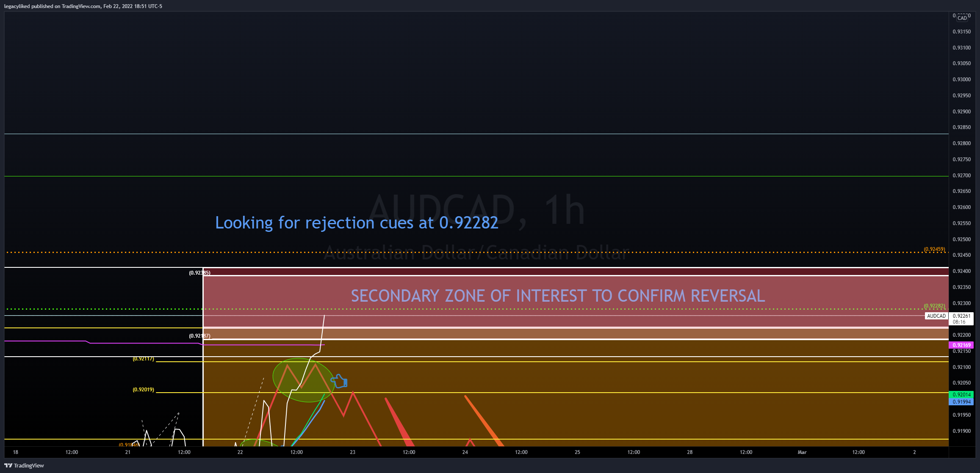This screenshot has height=473, width=980.
Task: Click the 'legacyliked published on TradingView.com' header text
Action: (x=53, y=6)
